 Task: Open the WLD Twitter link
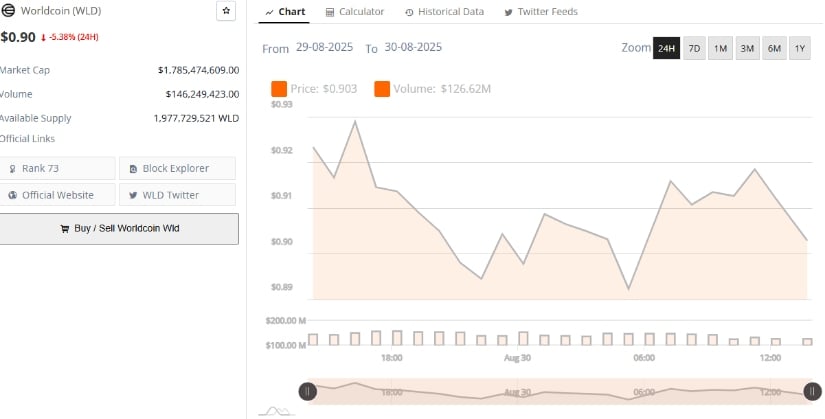click(177, 195)
